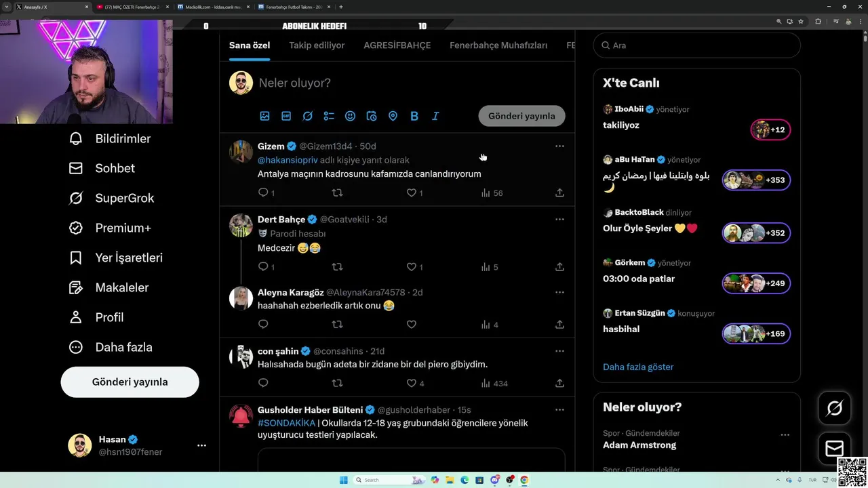Use Grok icon in composer toolbar
This screenshot has width=868, height=488.
(x=307, y=116)
